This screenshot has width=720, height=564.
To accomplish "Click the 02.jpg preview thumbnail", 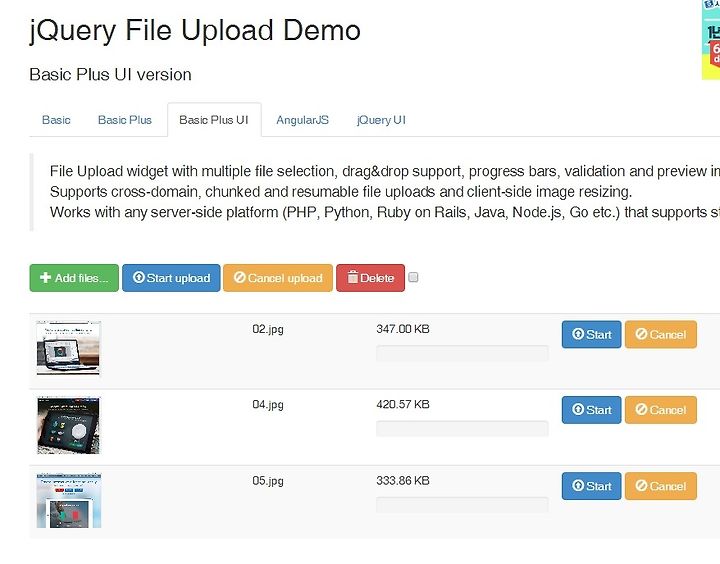I will 68,348.
